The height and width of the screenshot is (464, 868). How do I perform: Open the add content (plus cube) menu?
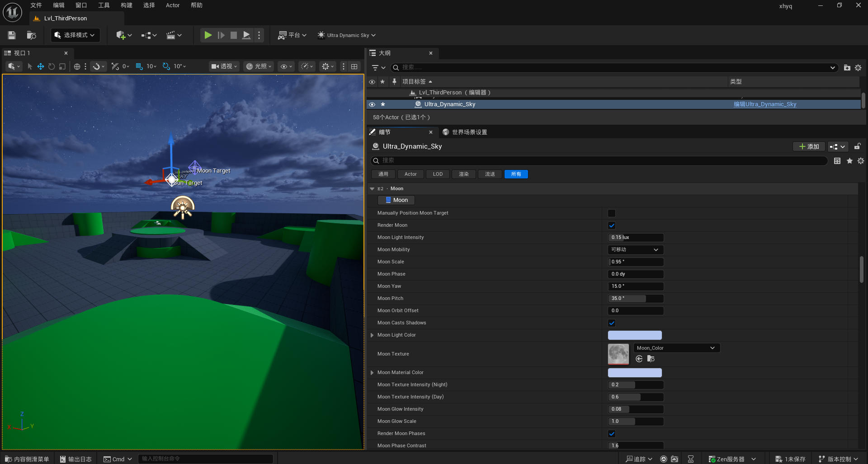(123, 35)
